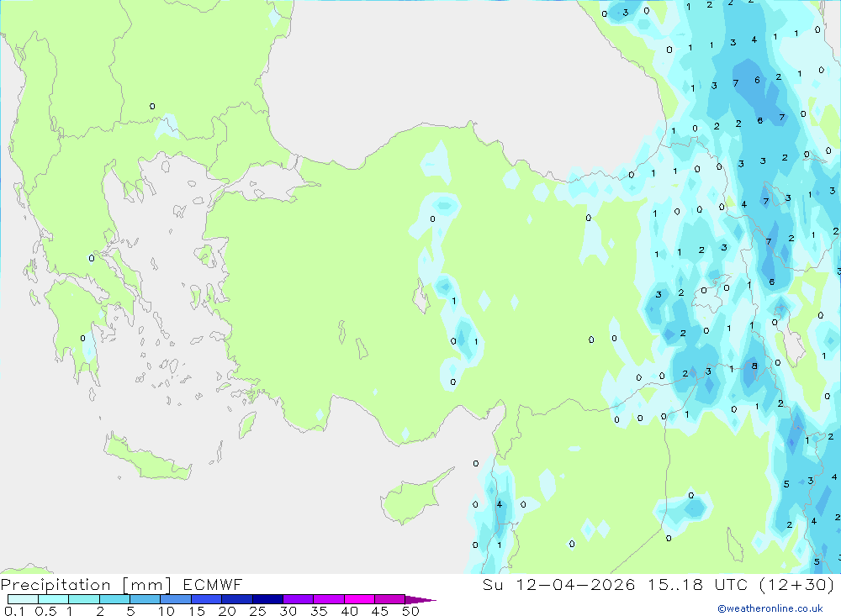This screenshot has width=841, height=616.
Task: Click the purple arrow beyond 50 mm
Action: [x=420, y=599]
